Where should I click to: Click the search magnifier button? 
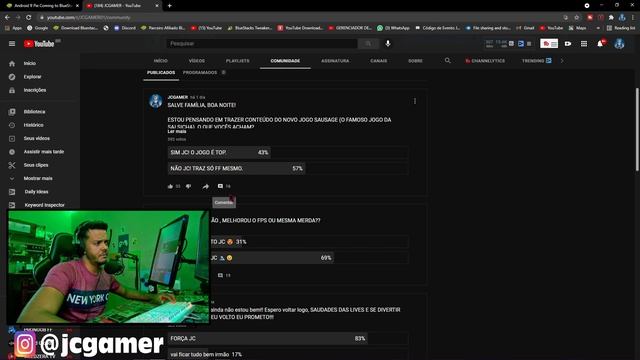[x=368, y=44]
